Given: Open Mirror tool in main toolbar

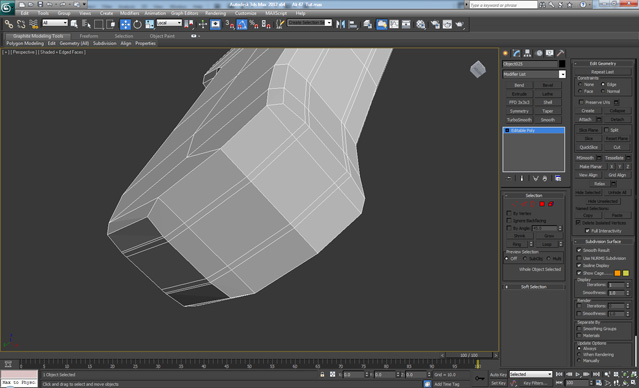Looking at the screenshot, I should (341, 24).
